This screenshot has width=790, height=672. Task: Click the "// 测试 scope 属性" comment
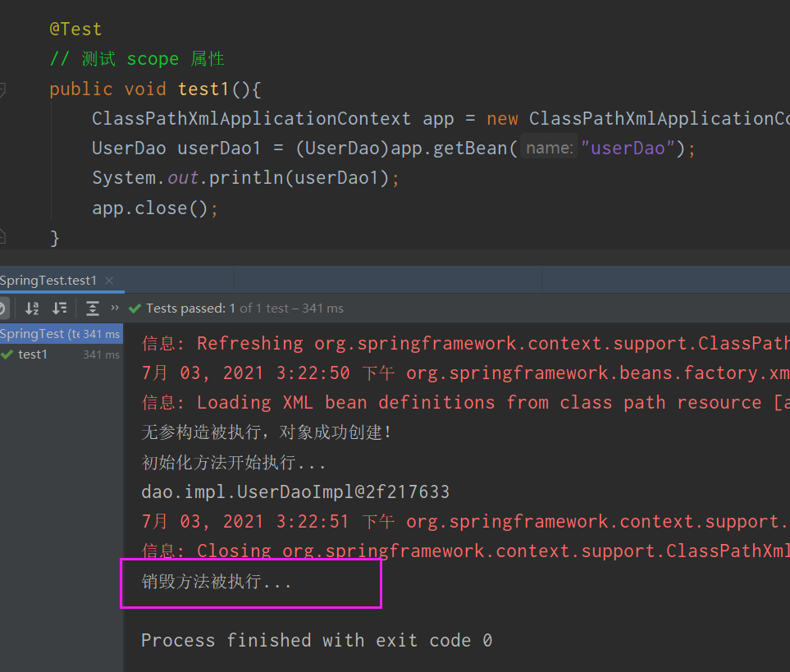[137, 59]
